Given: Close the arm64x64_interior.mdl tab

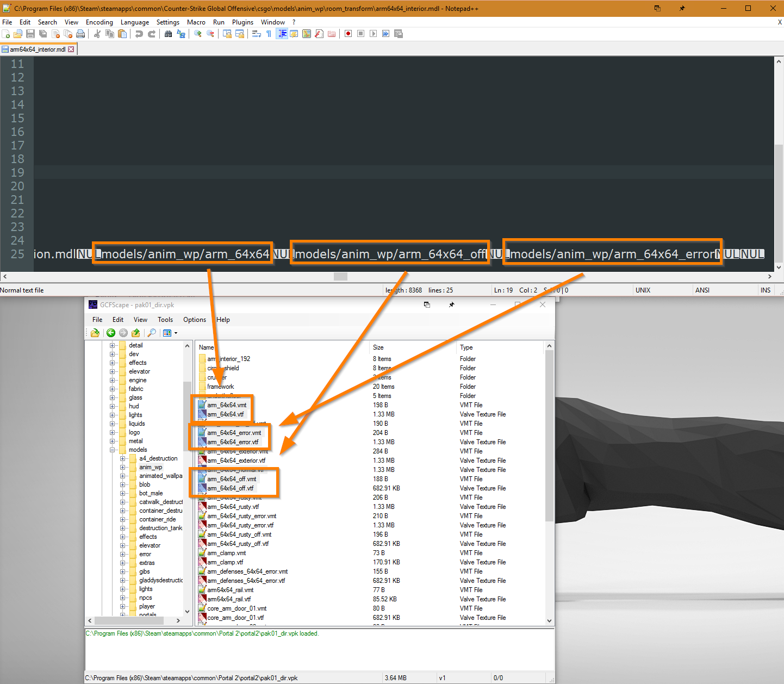Looking at the screenshot, I should coord(71,49).
